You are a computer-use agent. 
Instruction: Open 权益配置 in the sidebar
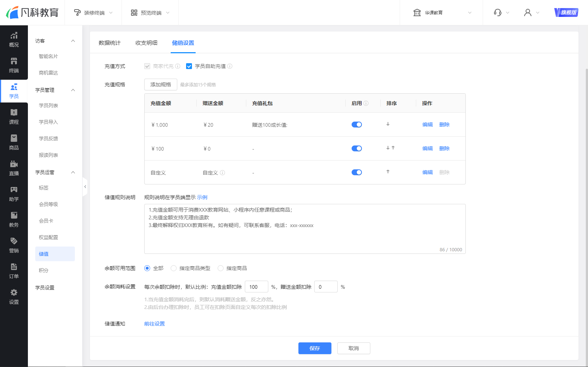[x=48, y=237]
